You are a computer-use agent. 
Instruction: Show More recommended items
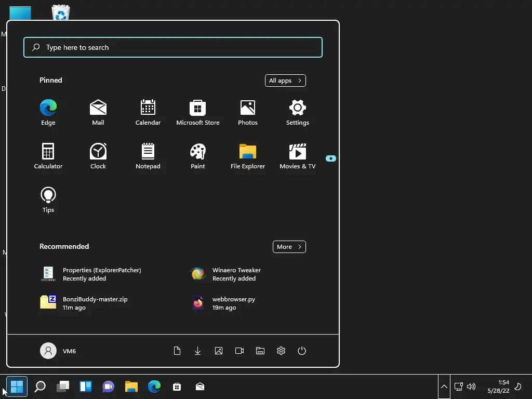coord(289,247)
